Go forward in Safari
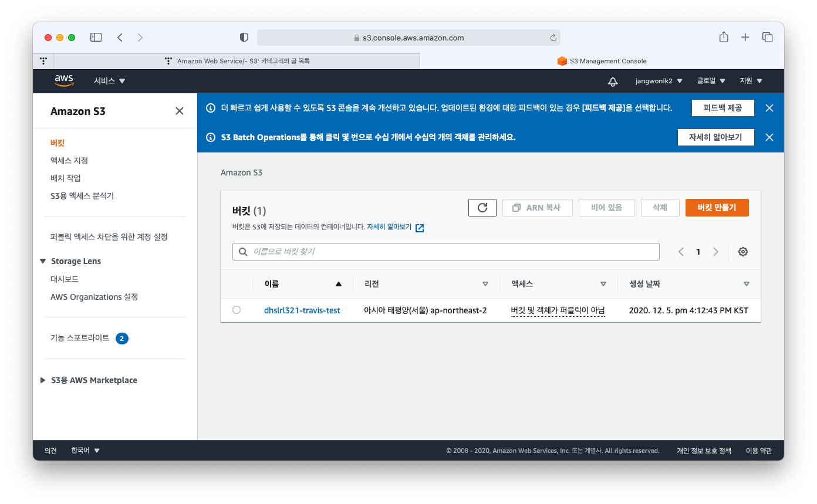The width and height of the screenshot is (817, 504). (140, 38)
